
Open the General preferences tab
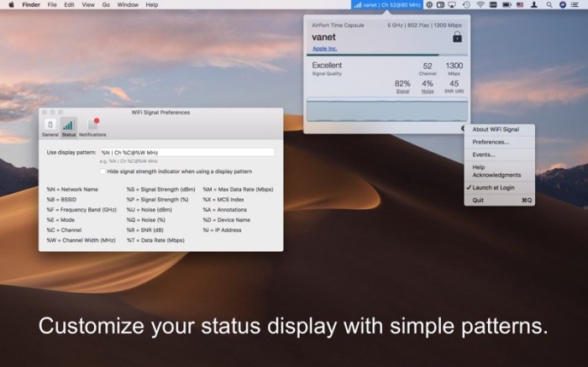pyautogui.click(x=50, y=126)
